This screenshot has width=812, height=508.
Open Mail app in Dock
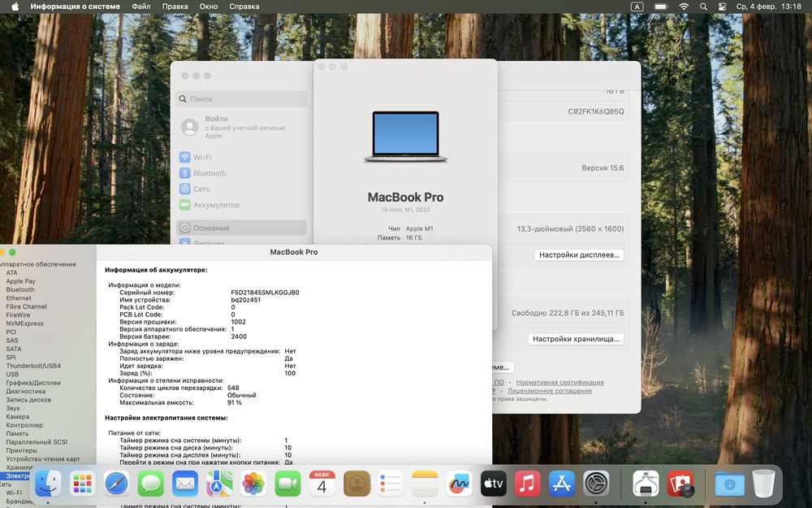click(x=185, y=484)
